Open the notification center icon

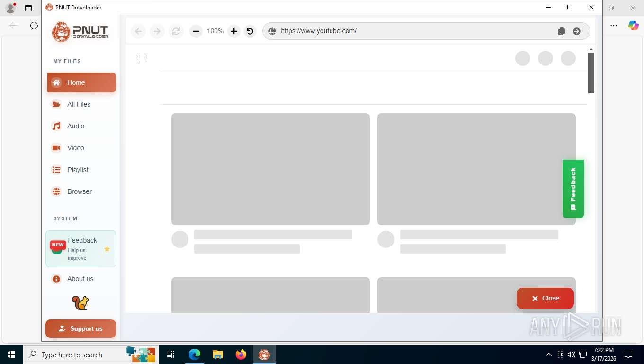(x=628, y=355)
